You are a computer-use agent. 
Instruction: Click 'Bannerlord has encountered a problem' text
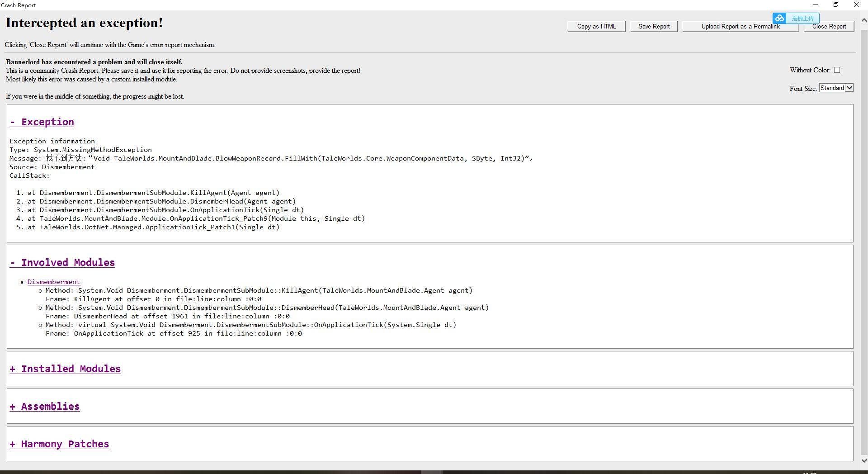click(94, 62)
